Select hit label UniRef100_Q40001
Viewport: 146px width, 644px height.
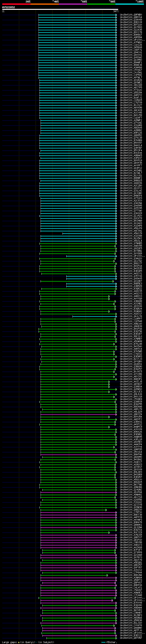pos(131,55)
